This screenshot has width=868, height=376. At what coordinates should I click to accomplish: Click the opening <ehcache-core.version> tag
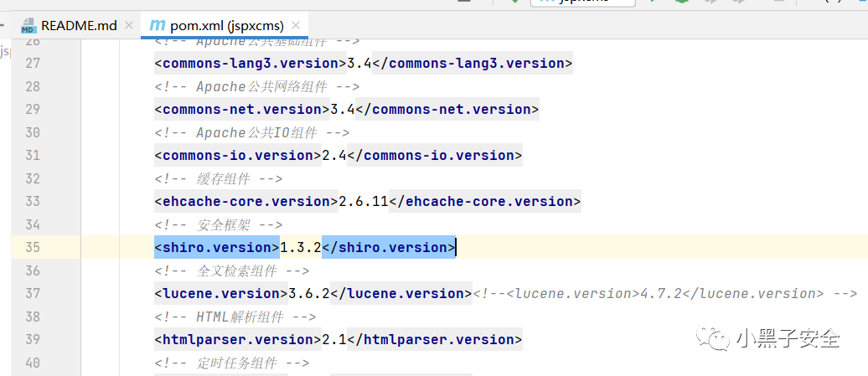pos(246,201)
